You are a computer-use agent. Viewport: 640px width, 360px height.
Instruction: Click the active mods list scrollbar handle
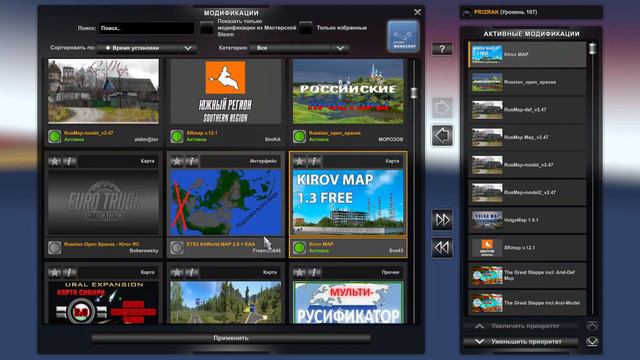(x=592, y=49)
